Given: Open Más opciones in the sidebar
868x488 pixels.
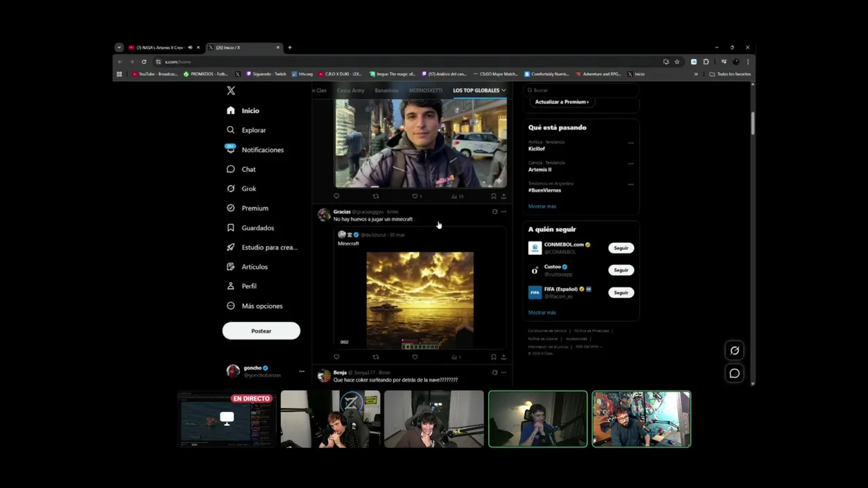Looking at the screenshot, I should pyautogui.click(x=254, y=306).
